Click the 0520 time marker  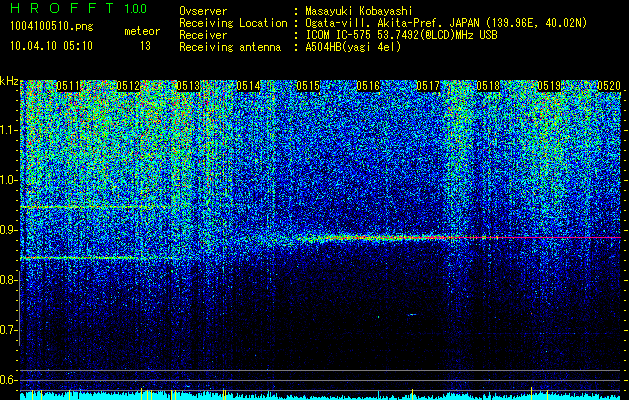click(x=609, y=86)
